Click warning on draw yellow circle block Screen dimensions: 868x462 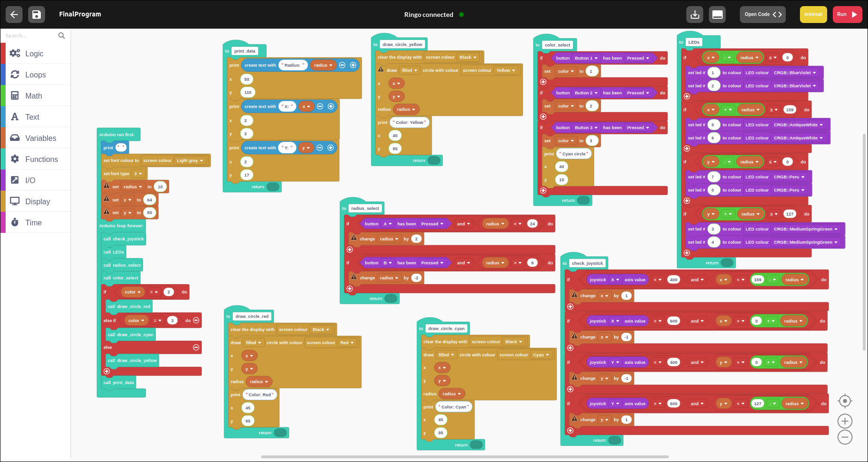coord(381,69)
